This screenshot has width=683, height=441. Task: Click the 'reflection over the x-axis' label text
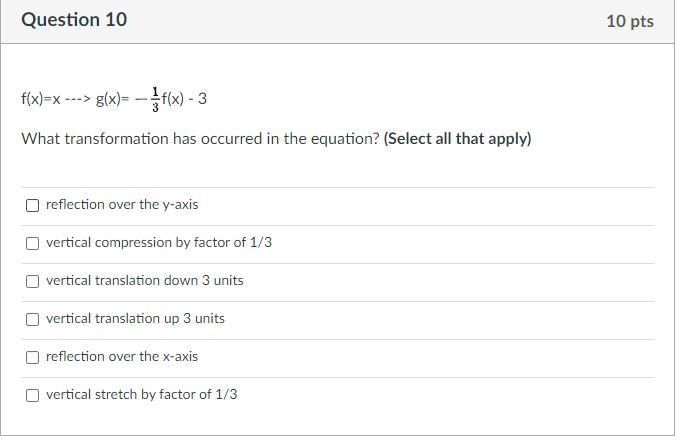(122, 357)
